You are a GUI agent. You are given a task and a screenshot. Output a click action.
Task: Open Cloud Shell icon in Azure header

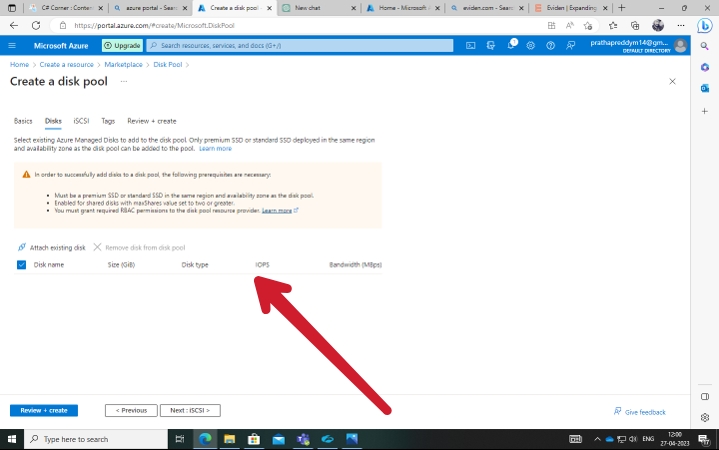click(x=470, y=45)
